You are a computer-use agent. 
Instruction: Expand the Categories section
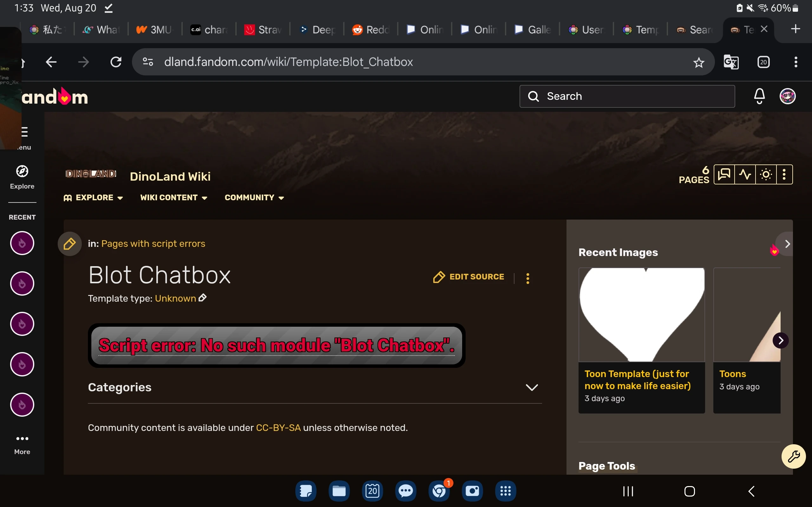pyautogui.click(x=532, y=388)
